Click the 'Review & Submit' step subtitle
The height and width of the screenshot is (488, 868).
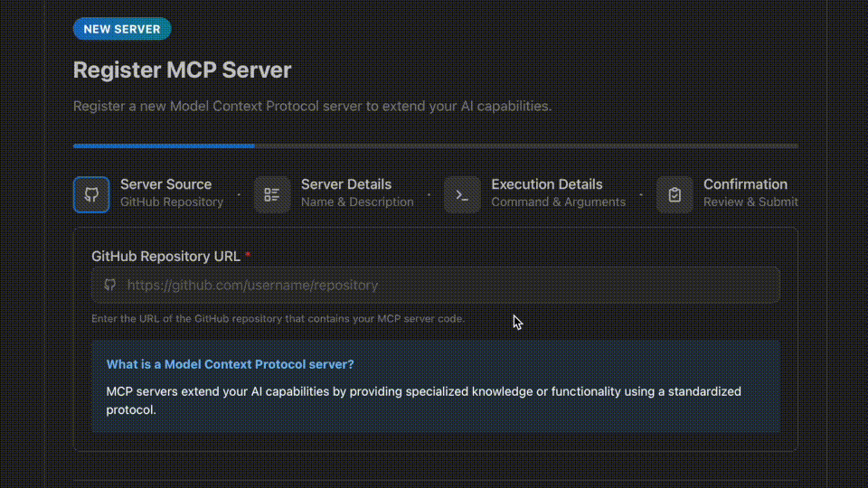point(750,202)
